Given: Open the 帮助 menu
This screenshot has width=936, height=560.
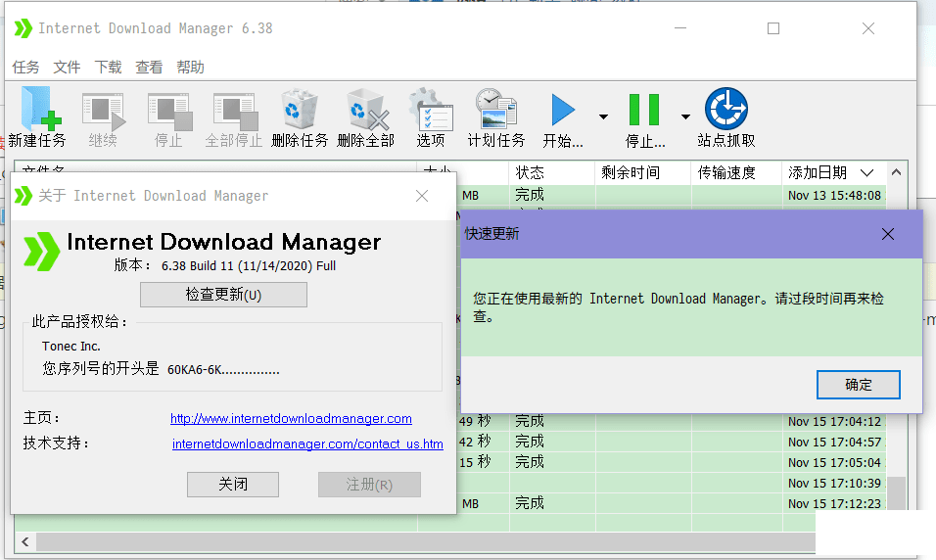Looking at the screenshot, I should (x=190, y=67).
